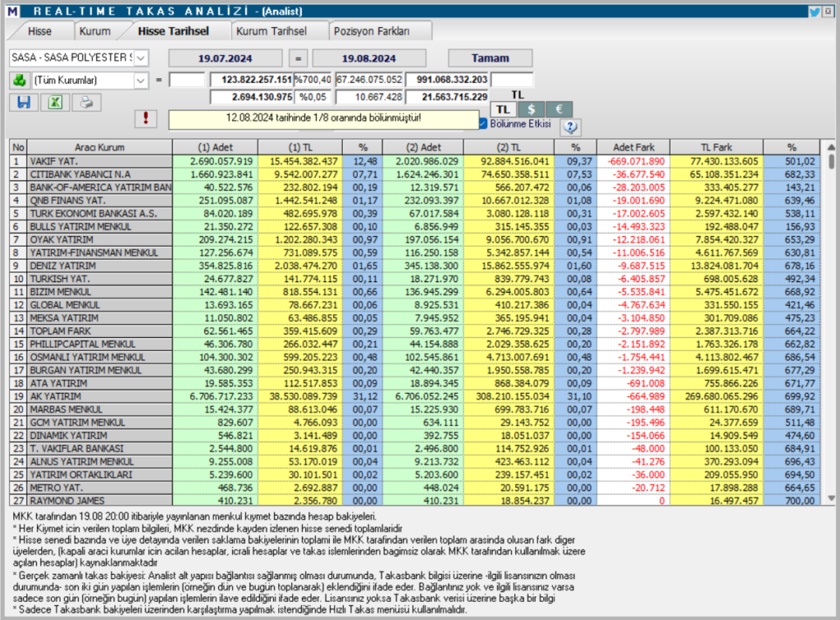840x620 pixels.
Task: Select the Hisse Tarihsel tab
Action: coord(173,31)
